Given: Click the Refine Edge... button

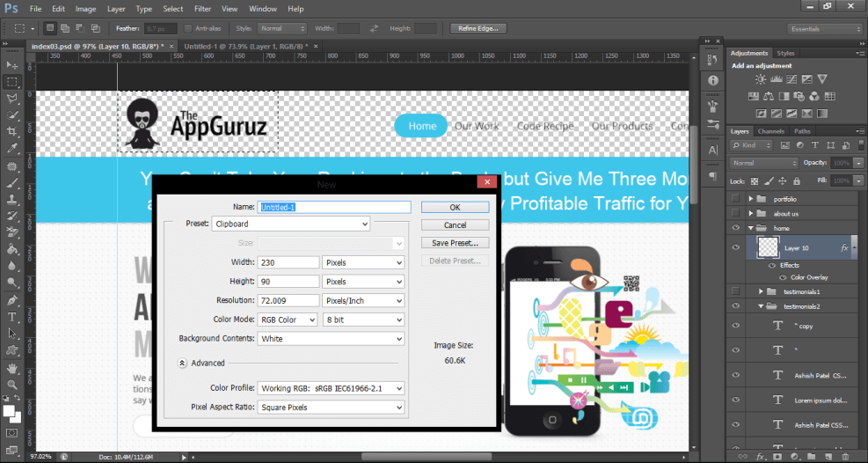Looking at the screenshot, I should click(x=478, y=28).
